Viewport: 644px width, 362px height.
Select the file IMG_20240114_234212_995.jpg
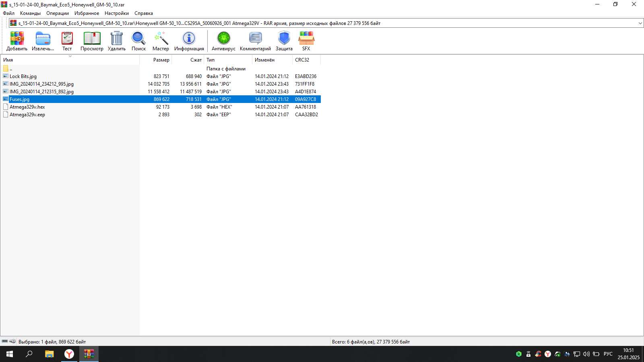coord(41,84)
